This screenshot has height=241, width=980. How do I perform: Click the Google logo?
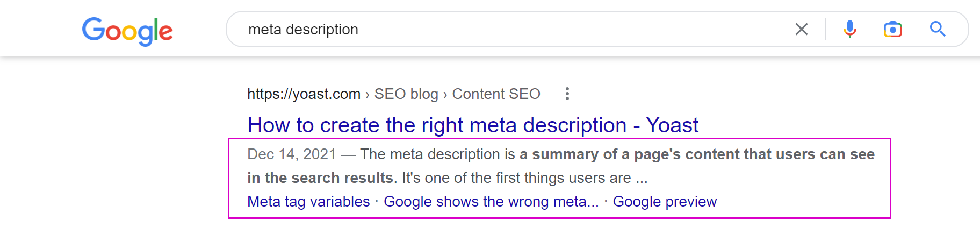[127, 31]
